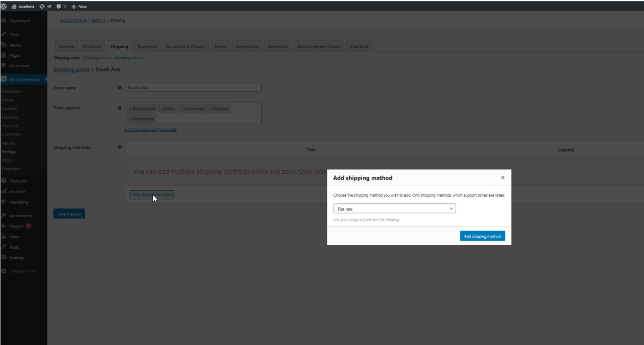Remove the India region tag

tap(163, 109)
